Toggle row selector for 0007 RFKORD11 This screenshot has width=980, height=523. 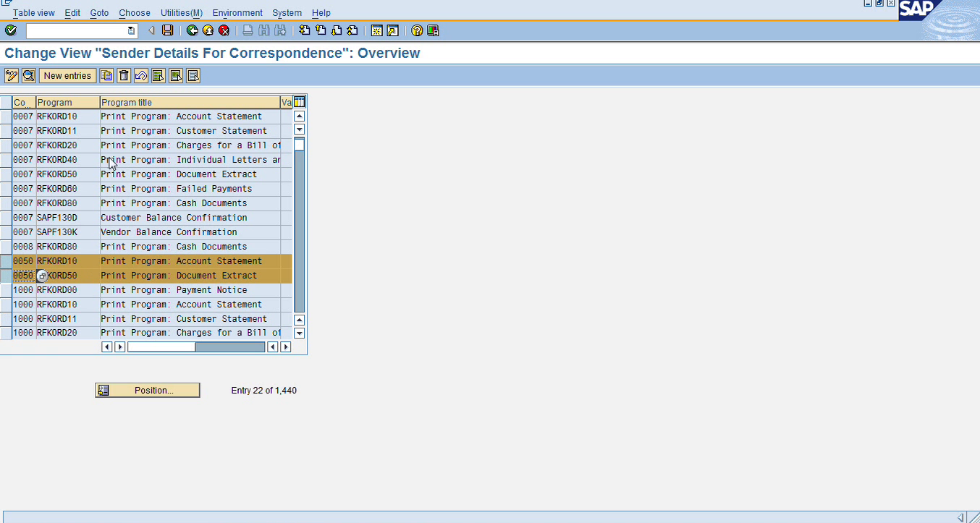click(x=6, y=131)
